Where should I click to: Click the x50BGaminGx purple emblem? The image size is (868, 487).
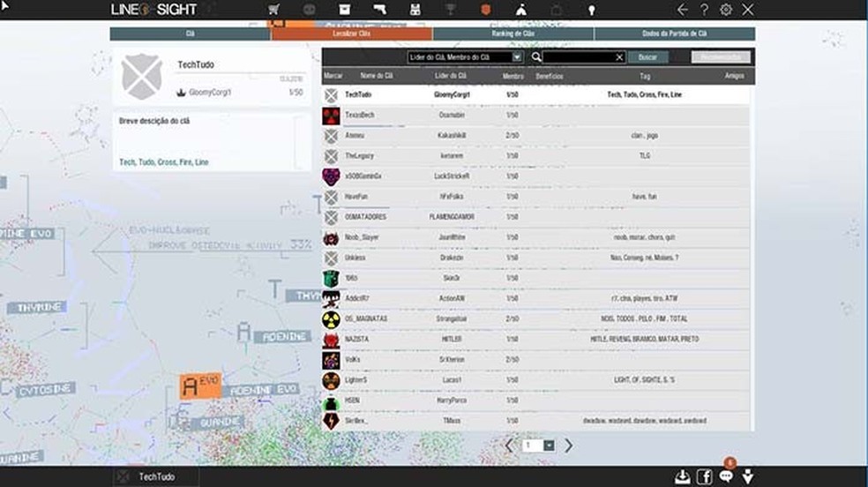tap(331, 177)
